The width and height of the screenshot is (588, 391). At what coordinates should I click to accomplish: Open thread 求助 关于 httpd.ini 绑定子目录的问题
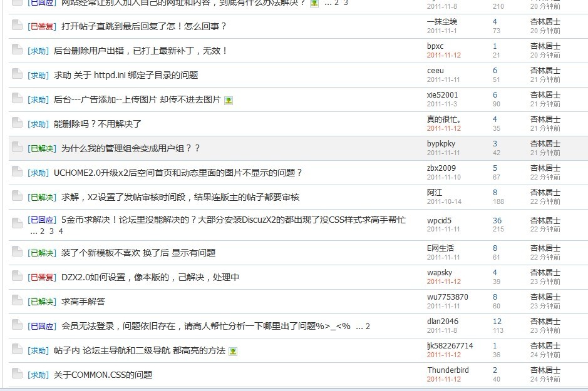126,75
